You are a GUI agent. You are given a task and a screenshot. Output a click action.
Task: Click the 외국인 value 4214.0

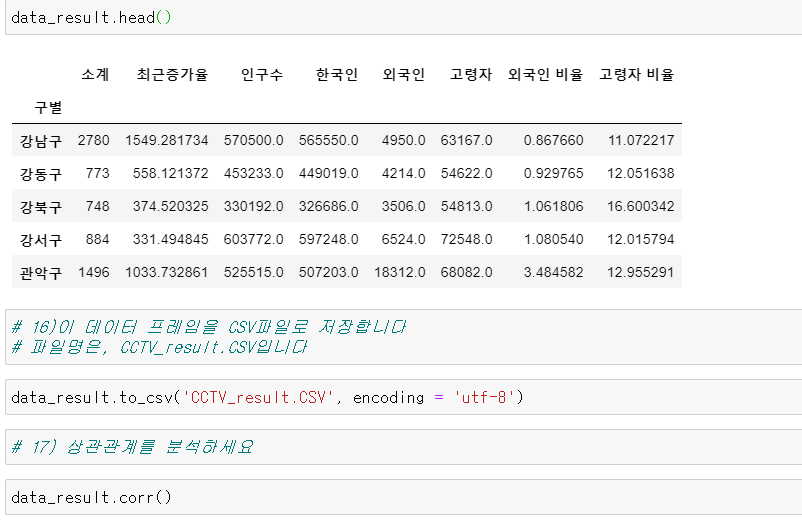click(x=404, y=173)
